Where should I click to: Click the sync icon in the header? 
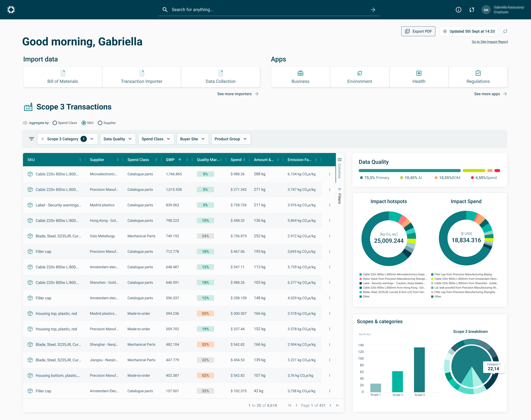(472, 10)
